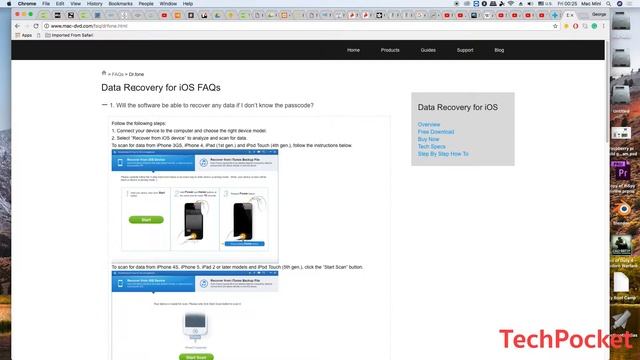Click the Step By Step How To link
This screenshot has width=640, height=360.
pos(443,154)
